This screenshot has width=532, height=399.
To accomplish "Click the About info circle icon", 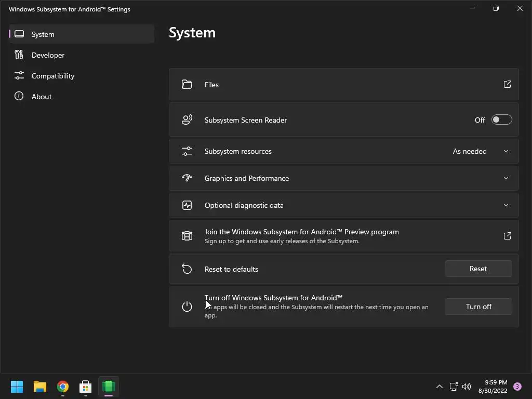I will coord(19,96).
